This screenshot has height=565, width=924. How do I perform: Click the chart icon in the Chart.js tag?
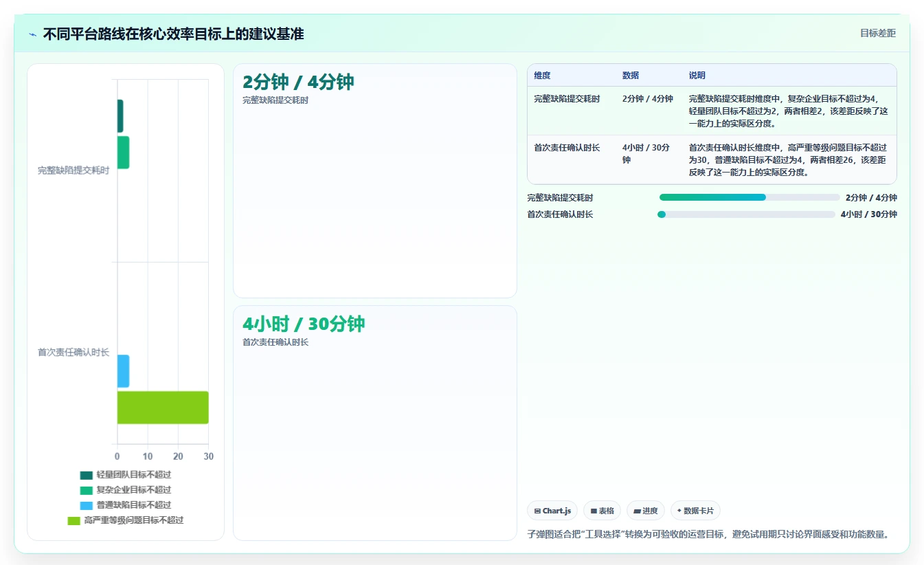(x=537, y=511)
